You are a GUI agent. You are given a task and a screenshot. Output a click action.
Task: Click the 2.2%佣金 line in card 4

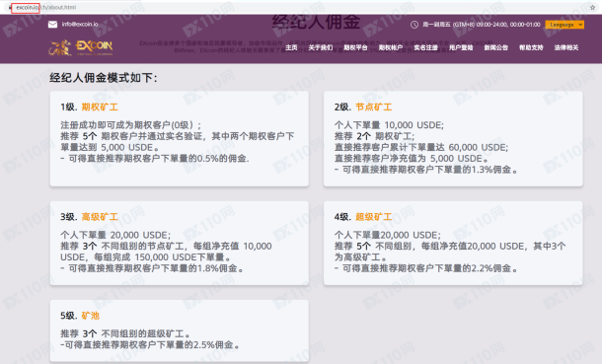click(426, 268)
